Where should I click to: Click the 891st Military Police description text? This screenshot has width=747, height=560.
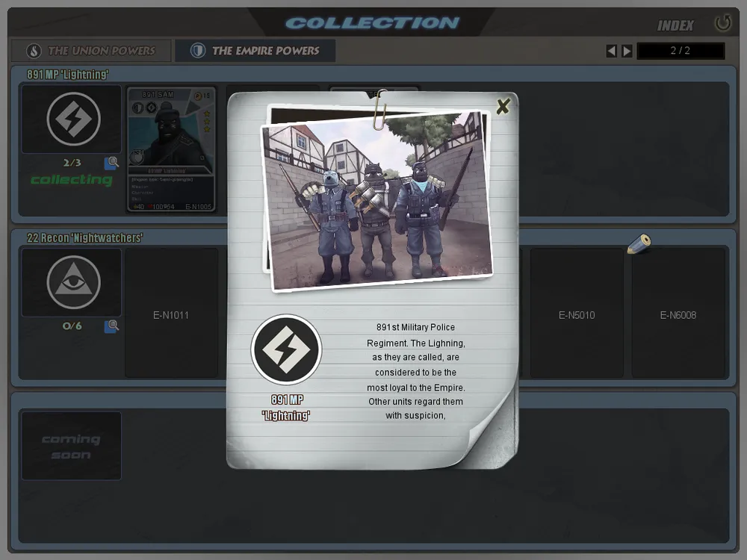click(x=416, y=371)
